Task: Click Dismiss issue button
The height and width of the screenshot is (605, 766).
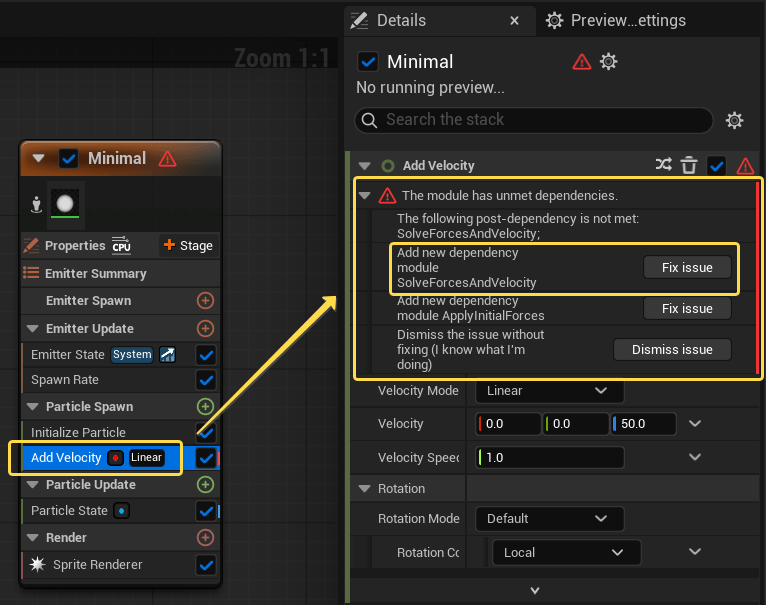Action: point(672,349)
